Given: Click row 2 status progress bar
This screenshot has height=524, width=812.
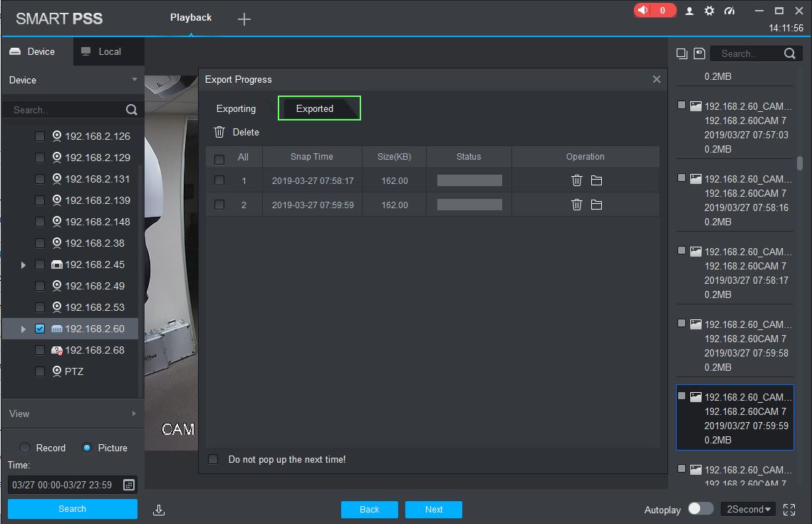Looking at the screenshot, I should (469, 205).
